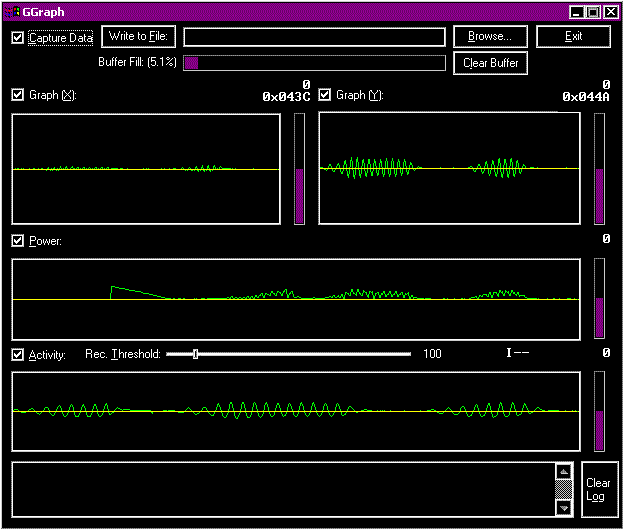624x530 pixels.
Task: Disable the Power graph checkbox
Action: 18,241
